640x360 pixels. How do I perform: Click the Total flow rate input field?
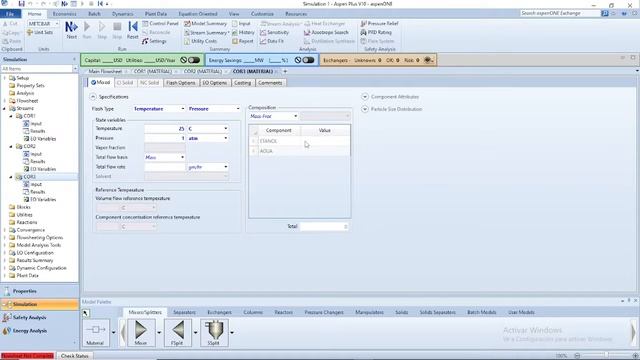click(165, 167)
